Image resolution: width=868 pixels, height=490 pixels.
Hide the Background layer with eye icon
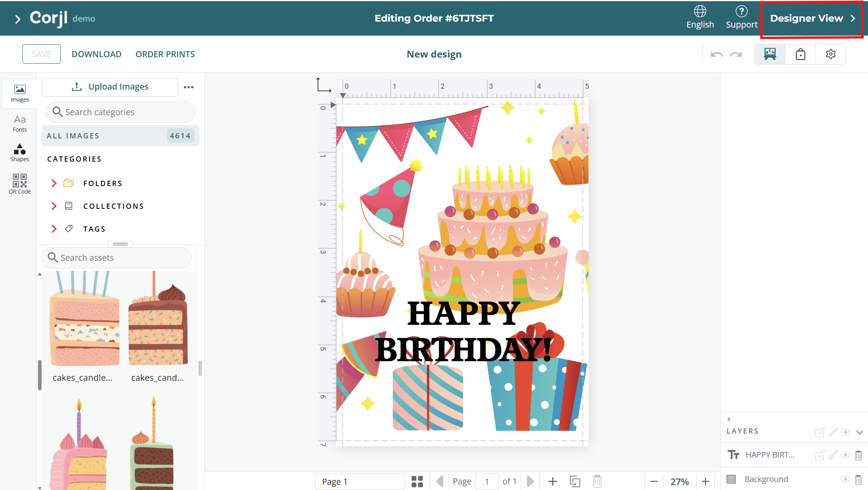coord(845,479)
